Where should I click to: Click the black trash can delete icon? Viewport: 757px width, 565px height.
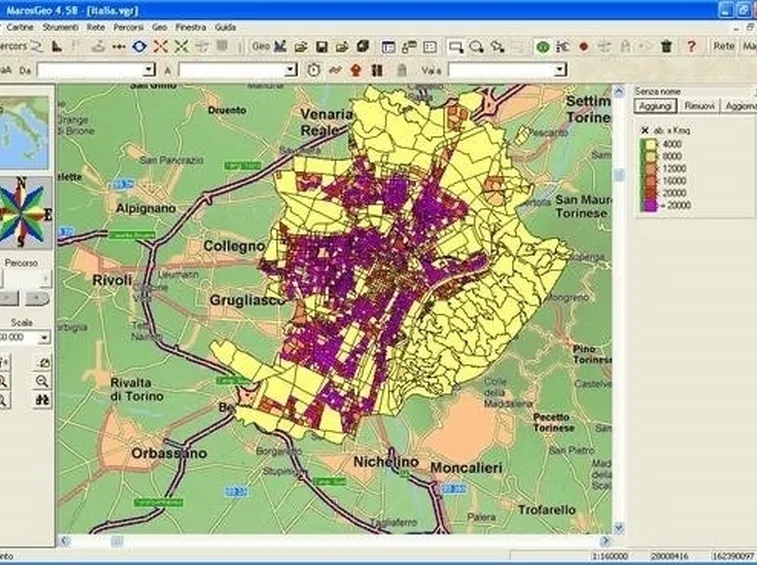(667, 46)
